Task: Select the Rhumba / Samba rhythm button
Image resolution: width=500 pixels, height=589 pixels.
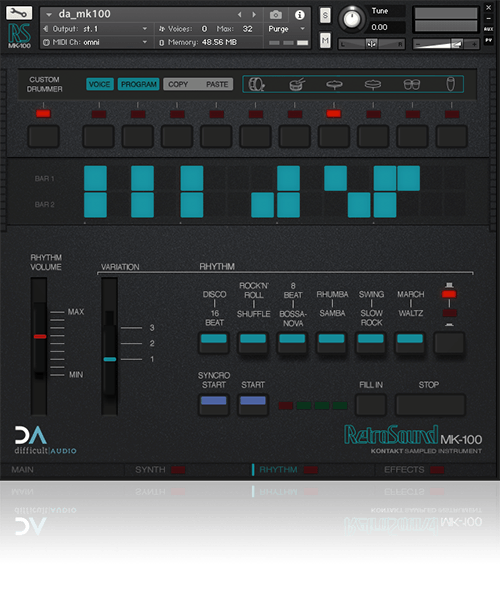Action: point(331,343)
